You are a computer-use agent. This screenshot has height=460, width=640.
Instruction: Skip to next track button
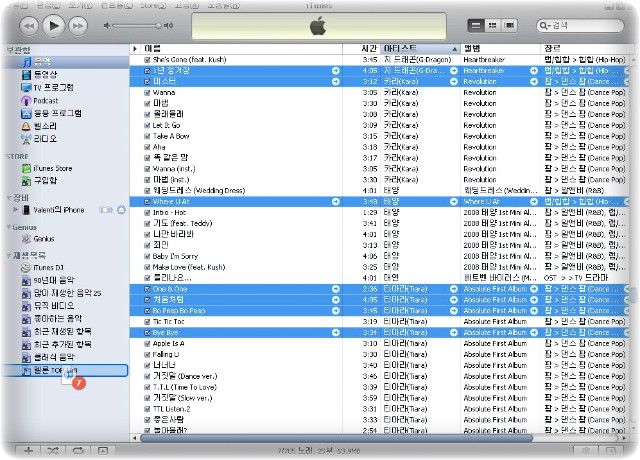pos(78,26)
